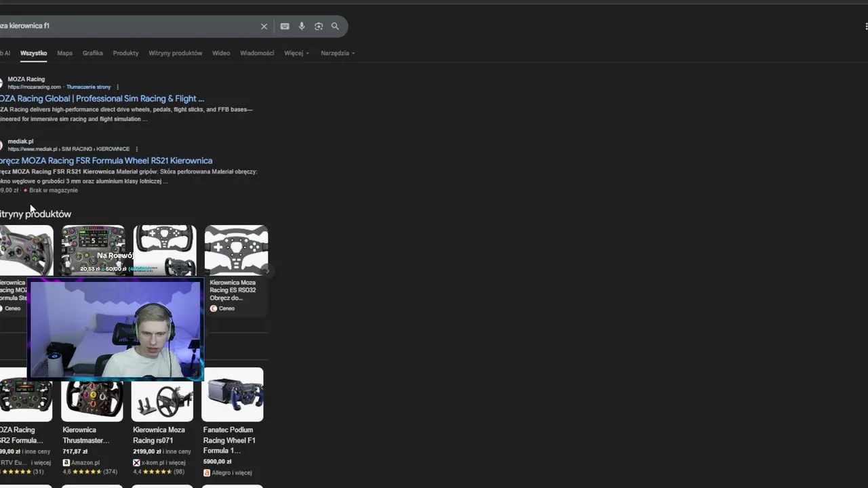
Task: Open Fanatec Podium Racing Wheel F1 title
Action: point(229,440)
